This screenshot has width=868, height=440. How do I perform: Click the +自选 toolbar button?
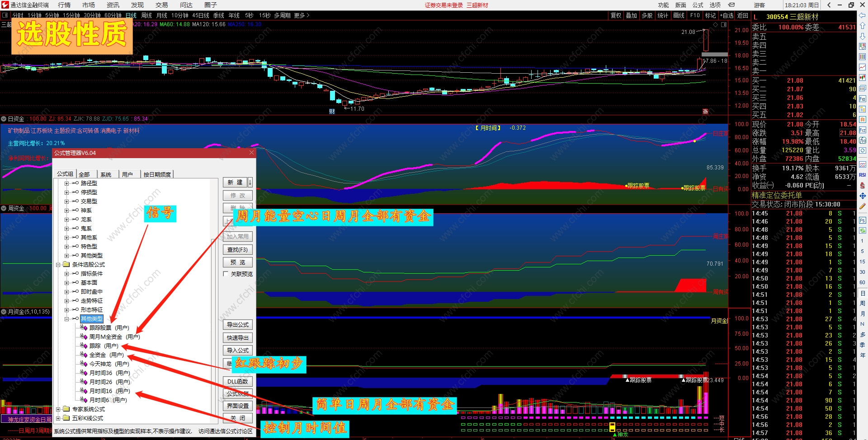click(726, 15)
